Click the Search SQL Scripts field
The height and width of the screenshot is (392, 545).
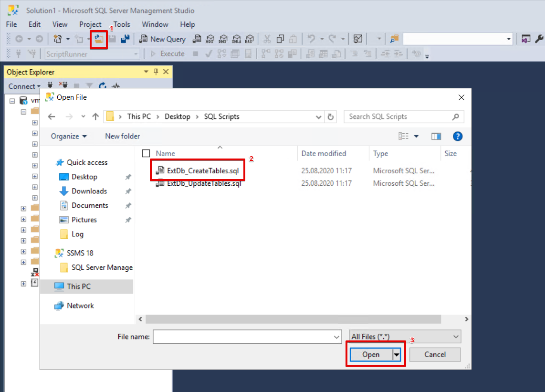(x=404, y=117)
